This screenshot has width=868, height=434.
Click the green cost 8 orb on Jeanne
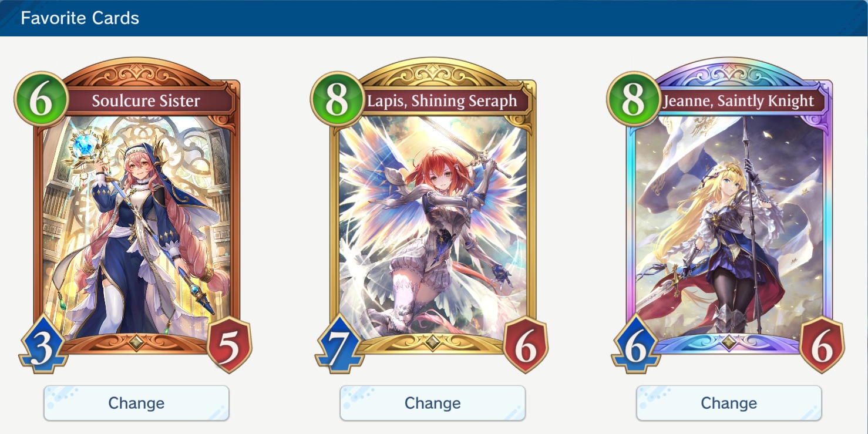pyautogui.click(x=634, y=98)
